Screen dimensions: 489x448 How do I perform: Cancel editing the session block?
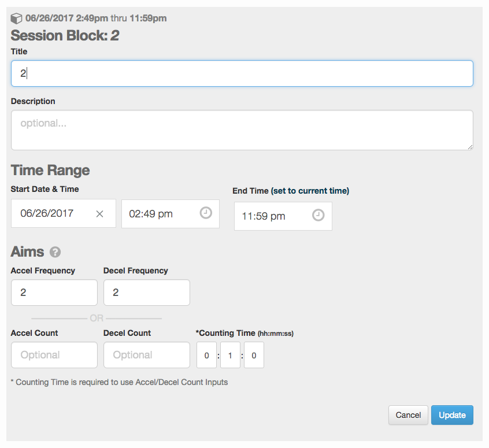408,415
